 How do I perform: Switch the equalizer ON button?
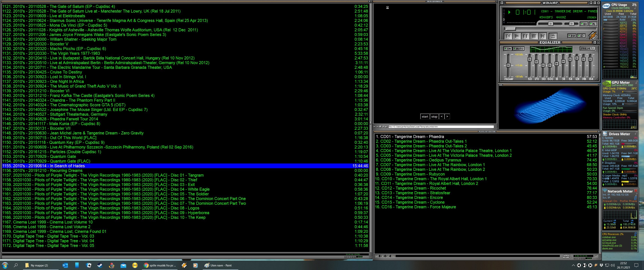click(508, 49)
